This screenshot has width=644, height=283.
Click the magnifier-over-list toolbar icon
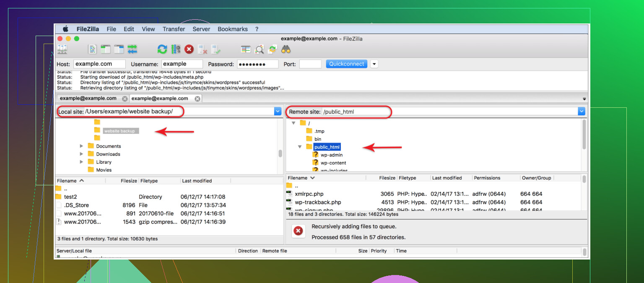[260, 49]
